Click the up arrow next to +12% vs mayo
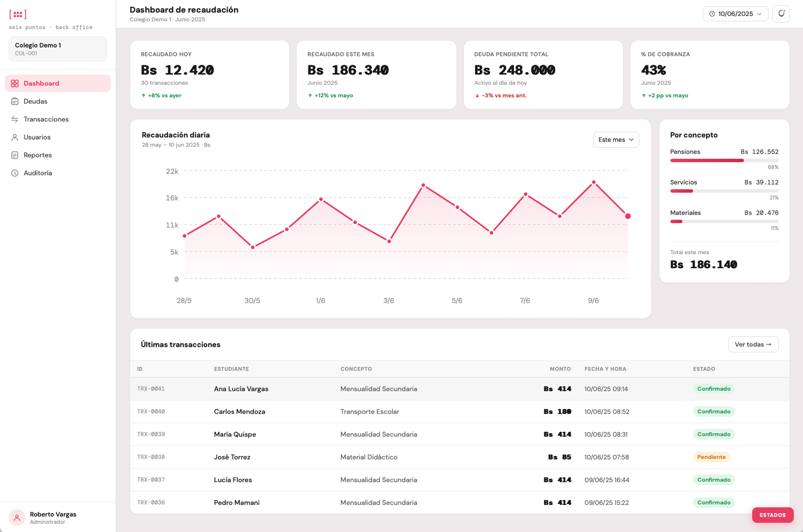Image resolution: width=803 pixels, height=532 pixels. (x=310, y=95)
